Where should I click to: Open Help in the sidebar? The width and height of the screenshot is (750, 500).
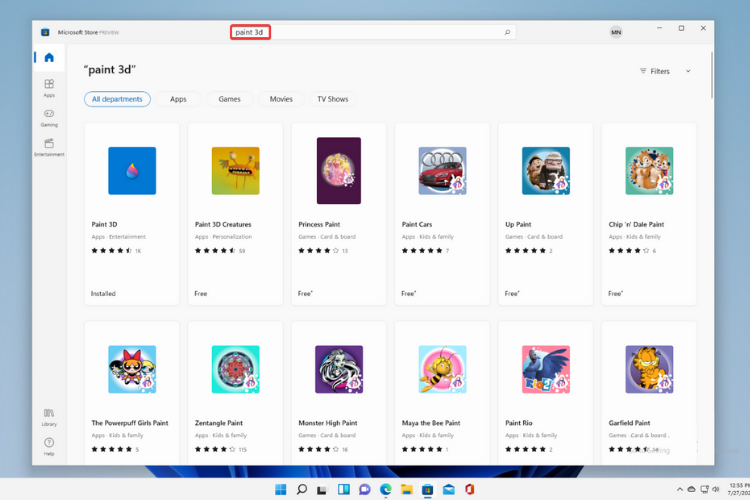[49, 445]
